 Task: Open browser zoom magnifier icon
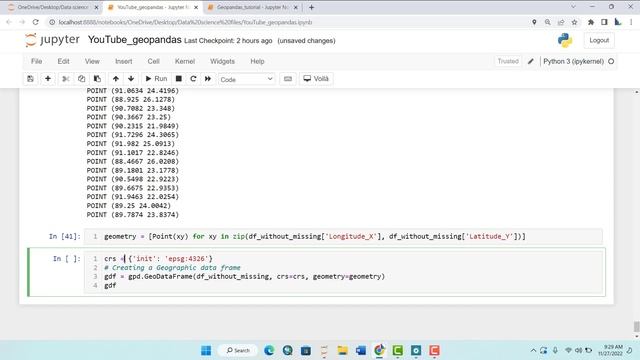[x=547, y=22]
